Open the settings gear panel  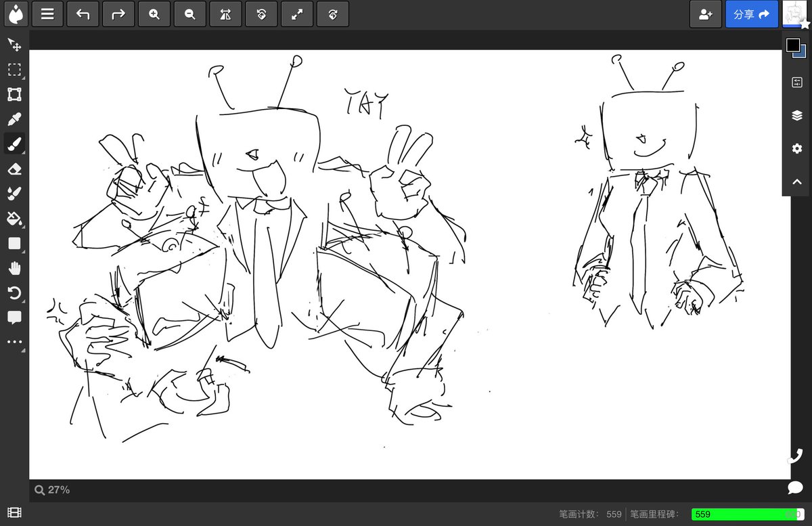pyautogui.click(x=796, y=148)
